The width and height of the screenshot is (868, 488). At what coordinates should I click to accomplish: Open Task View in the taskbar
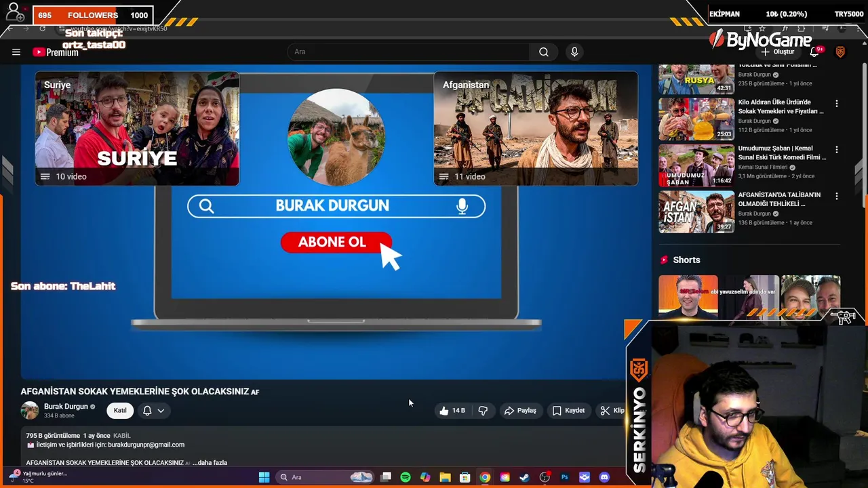386,477
